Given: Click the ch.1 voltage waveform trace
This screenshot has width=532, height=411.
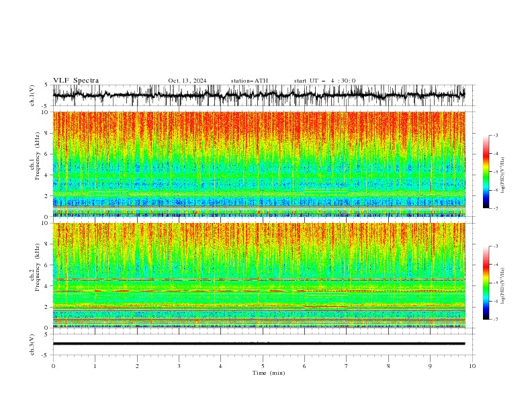Looking at the screenshot, I should tap(259, 95).
